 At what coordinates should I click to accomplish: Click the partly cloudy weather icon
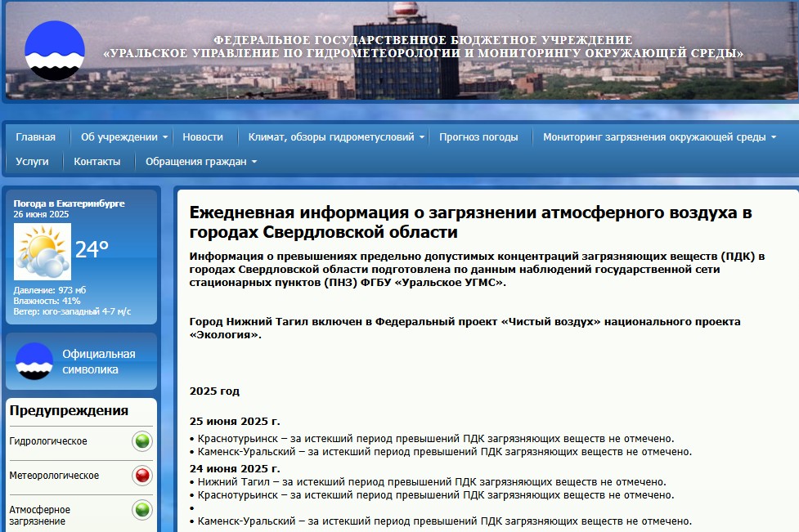click(43, 252)
